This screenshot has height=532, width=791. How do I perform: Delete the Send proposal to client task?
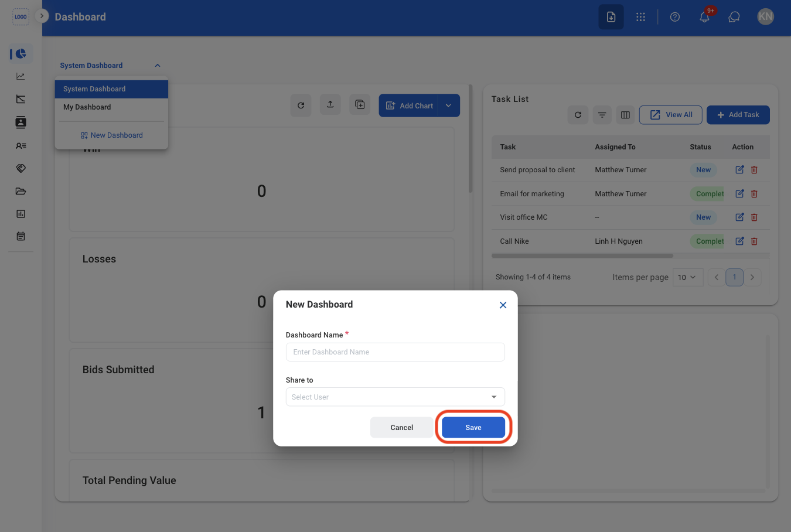click(755, 170)
